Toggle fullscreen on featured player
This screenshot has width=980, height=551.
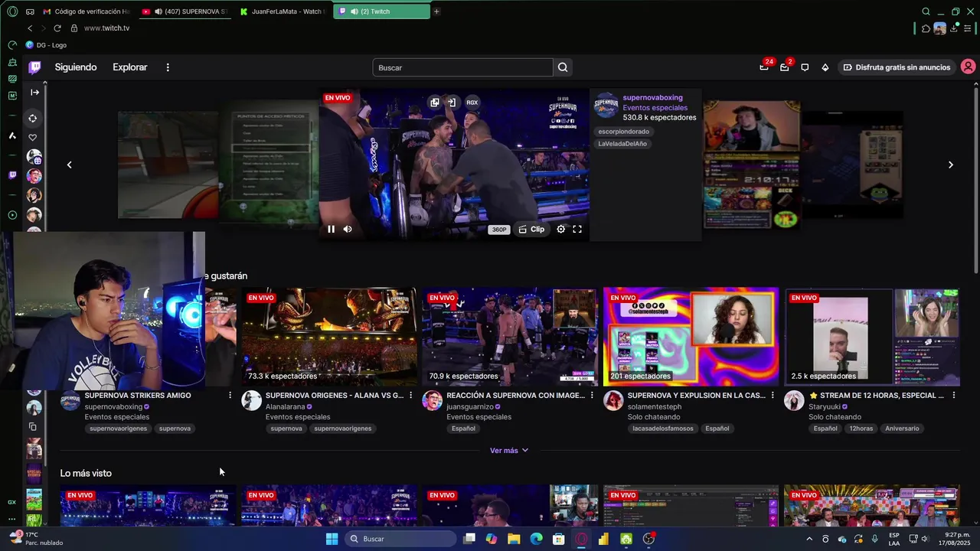[577, 229]
